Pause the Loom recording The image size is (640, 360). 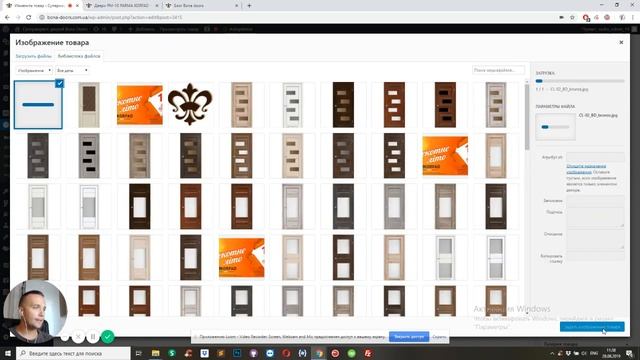[x=93, y=337]
